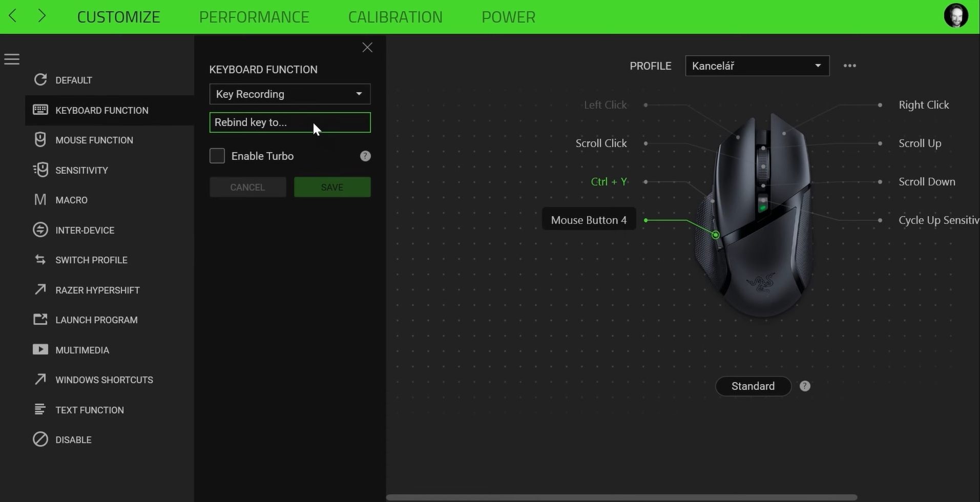Click the Standard mode button
The image size is (980, 502).
click(753, 386)
